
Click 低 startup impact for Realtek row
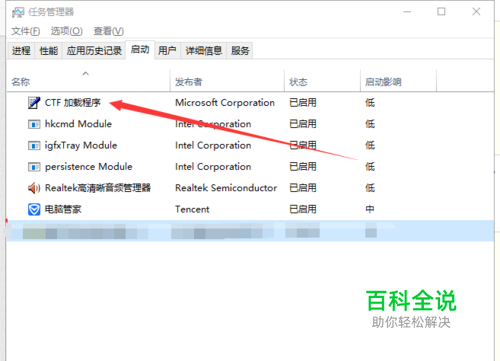370,188
